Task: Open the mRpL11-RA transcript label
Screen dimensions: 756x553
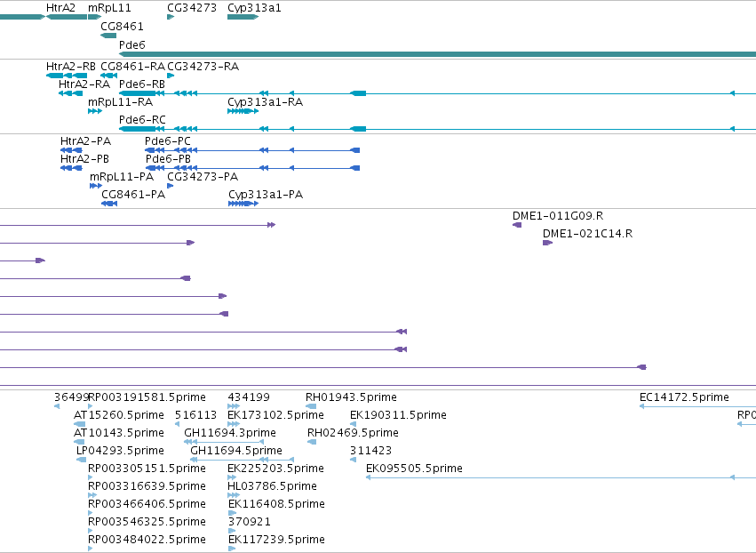Action: pyautogui.click(x=121, y=102)
